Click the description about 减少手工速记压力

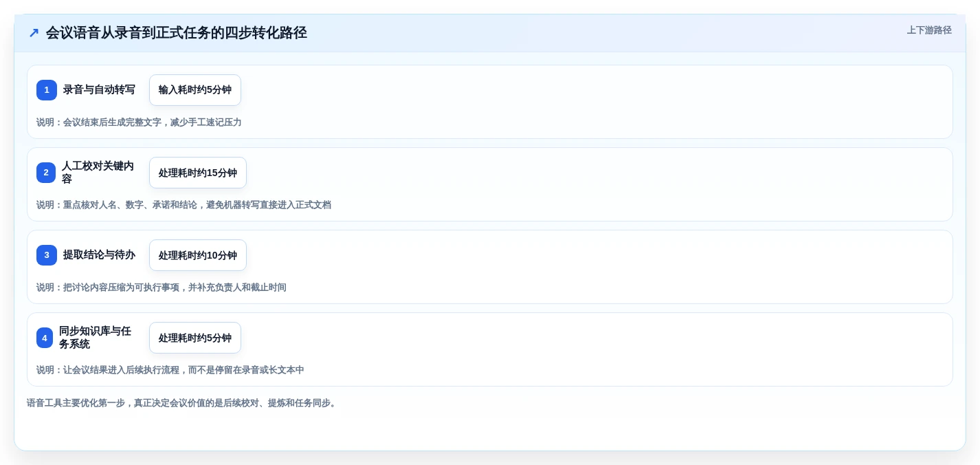[139, 122]
